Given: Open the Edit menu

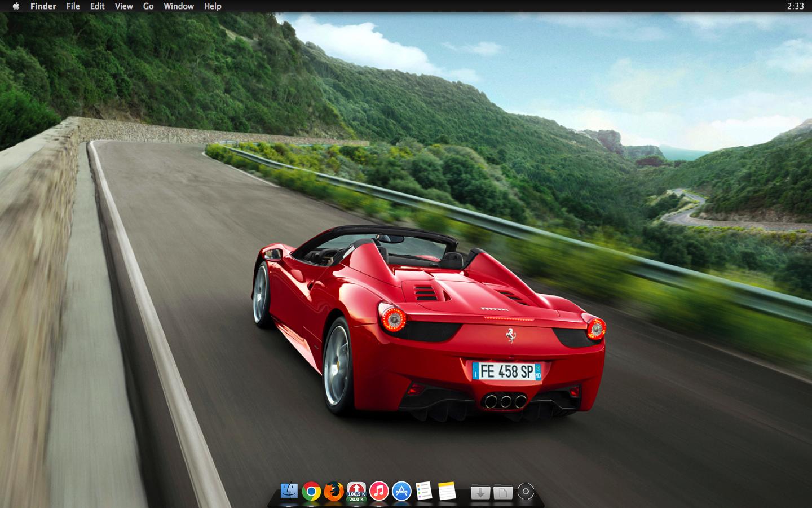Looking at the screenshot, I should [97, 6].
